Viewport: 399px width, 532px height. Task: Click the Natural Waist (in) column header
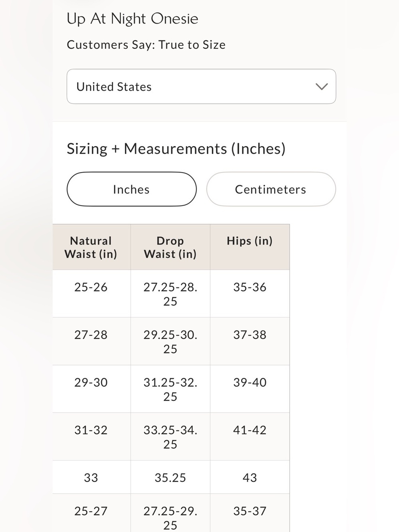click(91, 247)
